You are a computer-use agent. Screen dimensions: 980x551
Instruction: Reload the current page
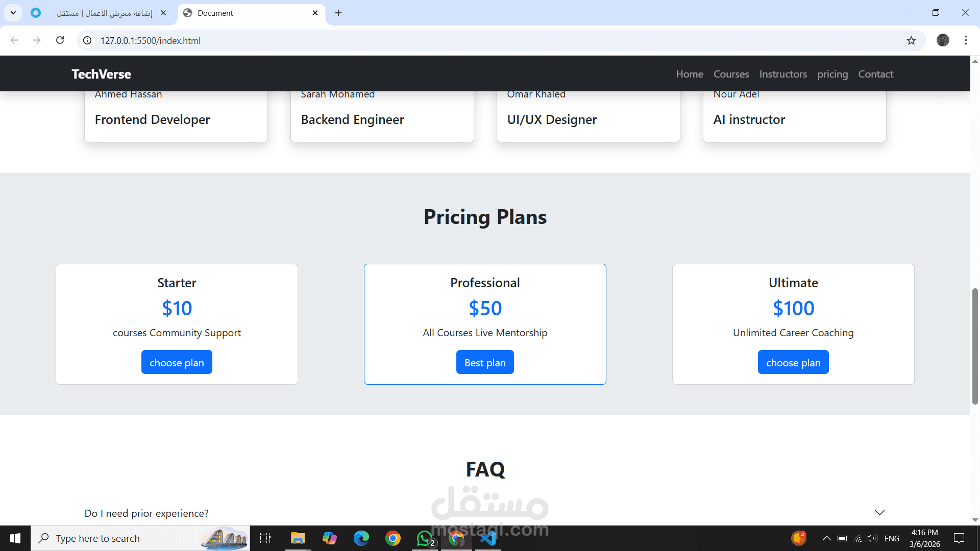(x=60, y=40)
